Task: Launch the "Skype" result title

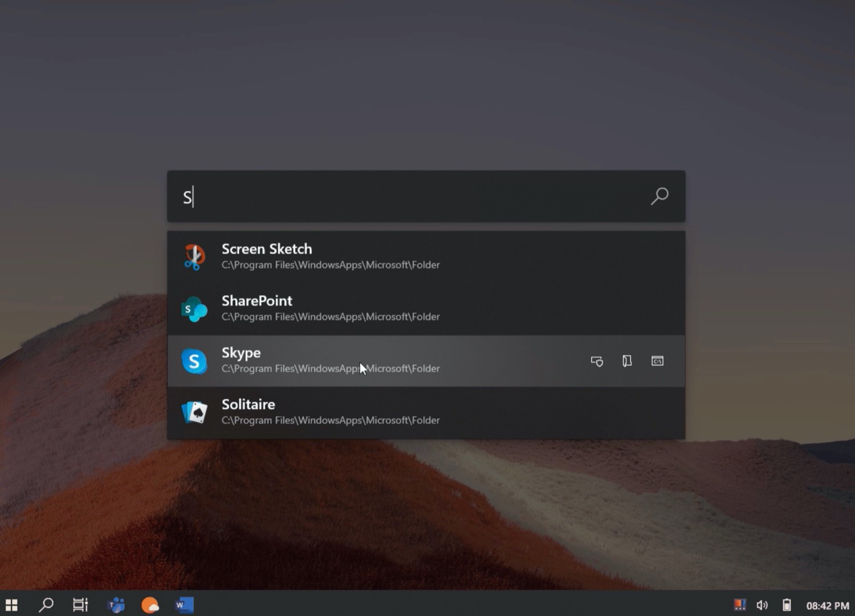Action: coord(241,353)
